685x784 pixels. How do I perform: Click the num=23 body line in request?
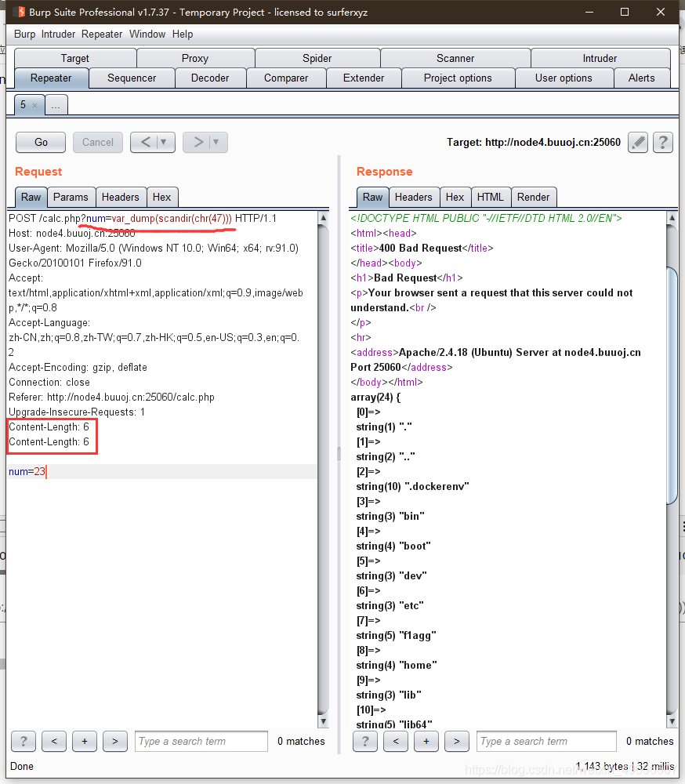click(162, 471)
